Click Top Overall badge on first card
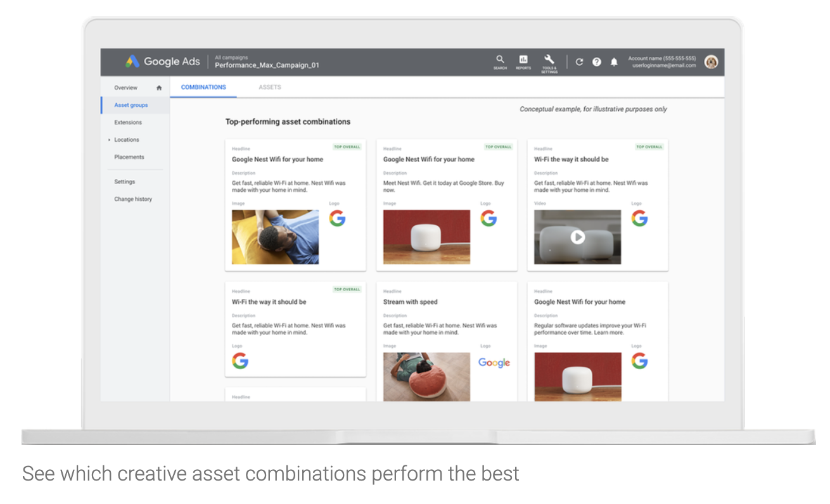Image resolution: width=830 pixels, height=504 pixels. [x=347, y=147]
